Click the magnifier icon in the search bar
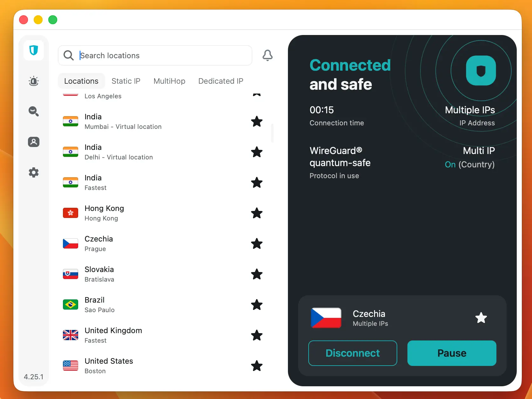This screenshot has width=532, height=399. (x=69, y=55)
